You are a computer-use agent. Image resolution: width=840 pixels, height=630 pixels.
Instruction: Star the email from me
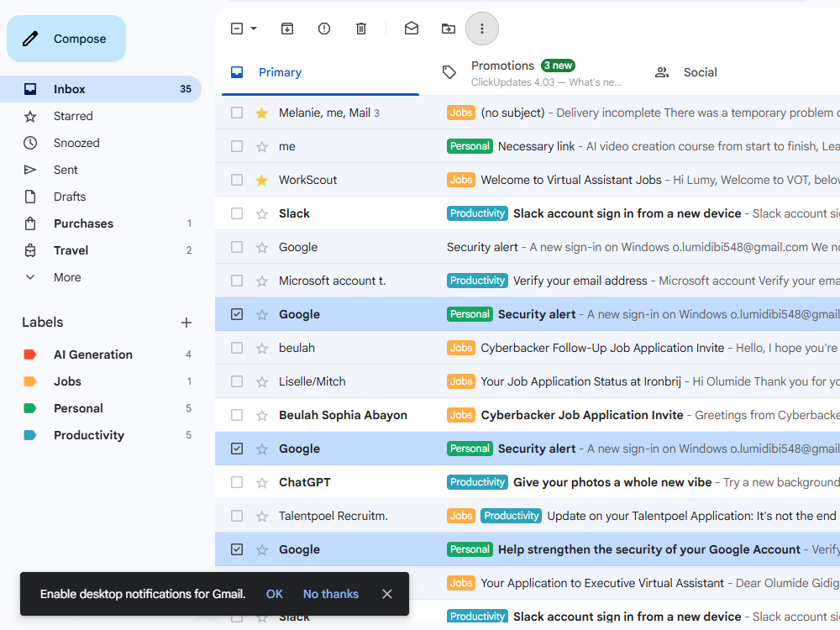point(261,146)
